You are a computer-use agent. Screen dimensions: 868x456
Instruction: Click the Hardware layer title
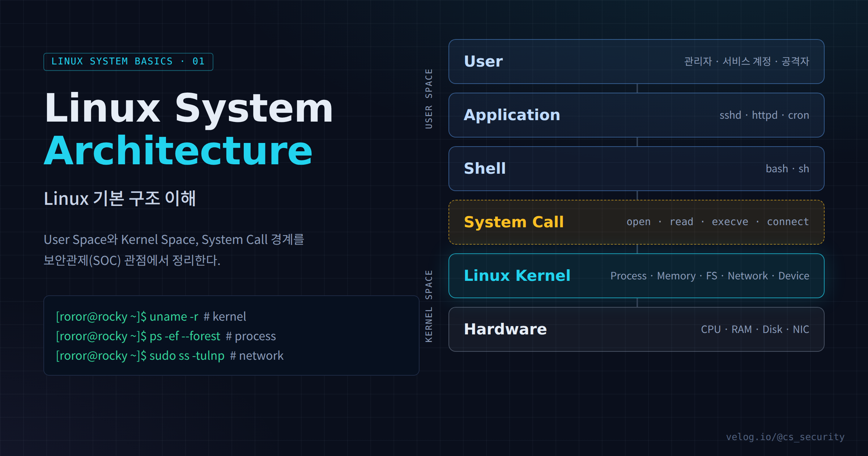[505, 329]
